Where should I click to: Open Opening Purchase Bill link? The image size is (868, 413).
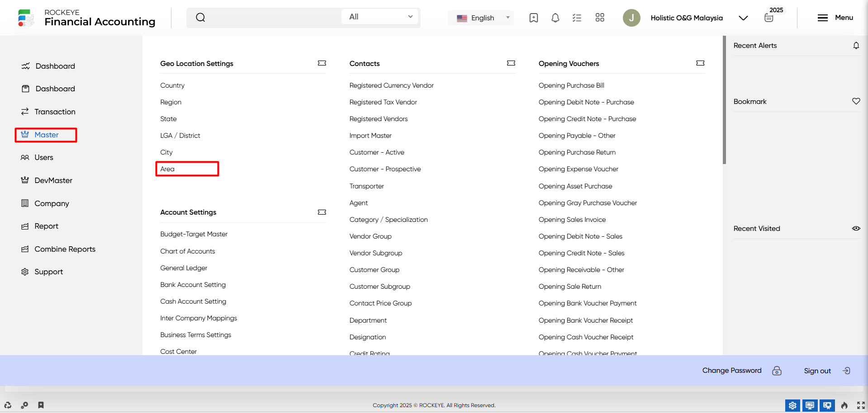[x=571, y=85]
